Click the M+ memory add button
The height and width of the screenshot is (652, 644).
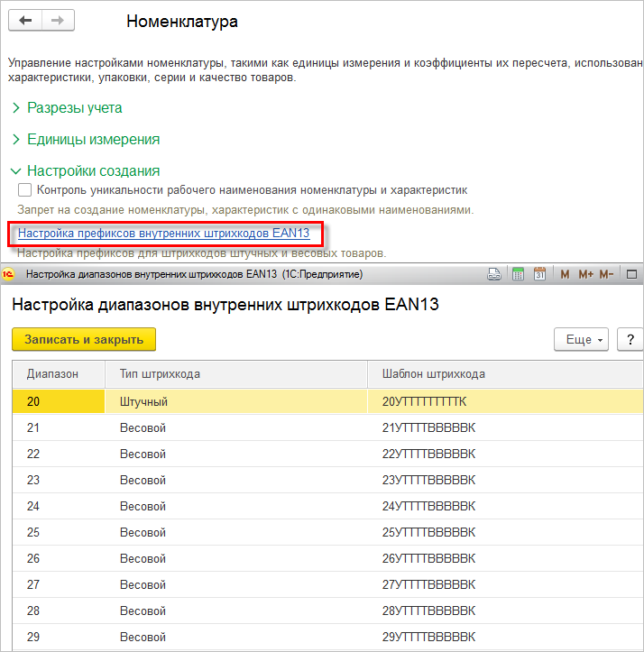pyautogui.click(x=585, y=274)
